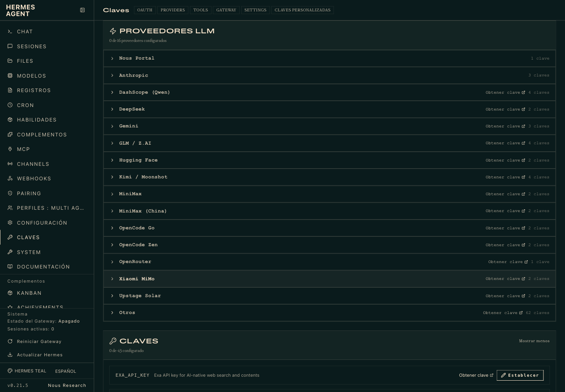Click the System wrench icon
The height and width of the screenshot is (392, 565).
(x=10, y=252)
